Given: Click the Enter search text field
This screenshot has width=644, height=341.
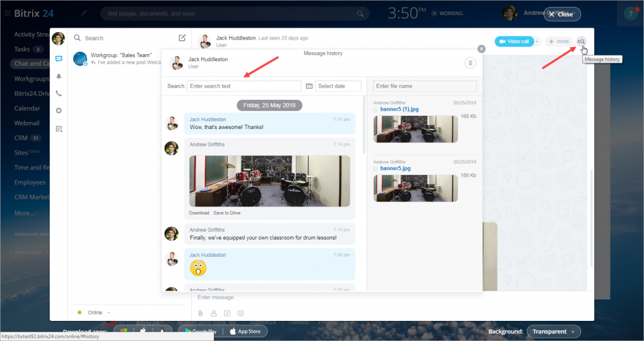Looking at the screenshot, I should [x=244, y=86].
